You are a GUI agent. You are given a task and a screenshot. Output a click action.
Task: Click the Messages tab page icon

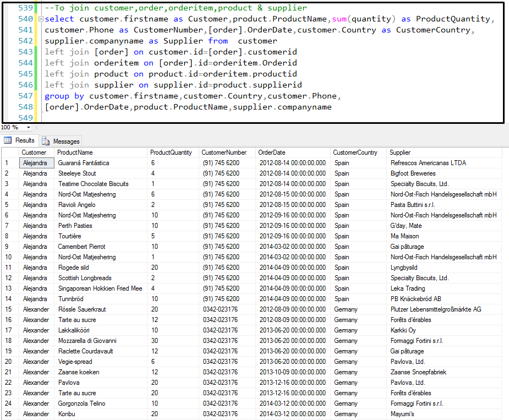[46, 141]
